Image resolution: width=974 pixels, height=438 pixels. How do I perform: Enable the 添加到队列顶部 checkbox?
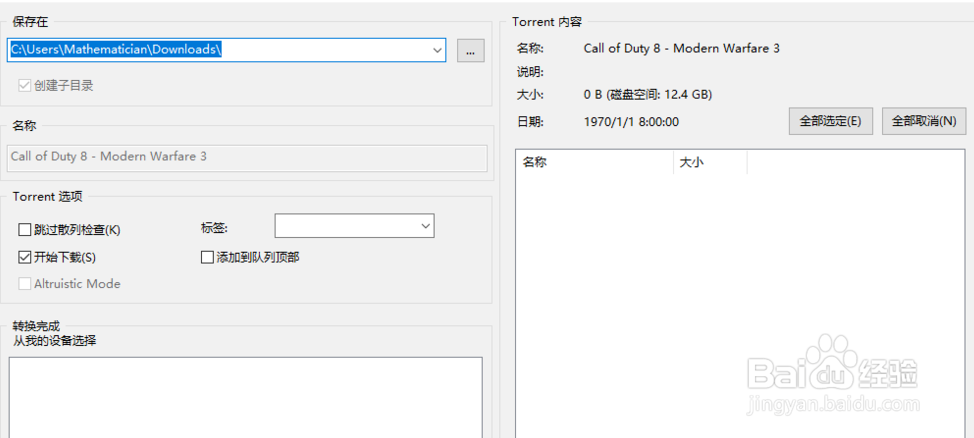[207, 257]
